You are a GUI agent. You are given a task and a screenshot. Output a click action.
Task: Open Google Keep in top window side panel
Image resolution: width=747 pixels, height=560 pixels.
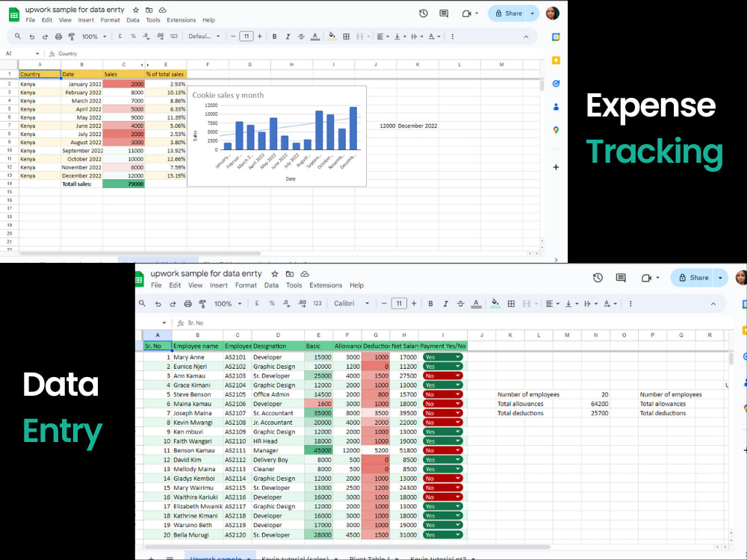(556, 60)
